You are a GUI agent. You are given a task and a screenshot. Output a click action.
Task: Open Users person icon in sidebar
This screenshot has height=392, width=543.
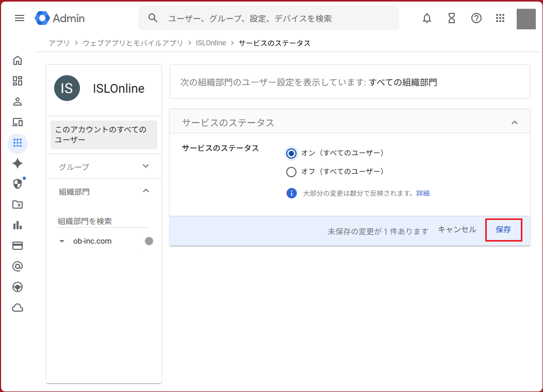[x=18, y=101]
